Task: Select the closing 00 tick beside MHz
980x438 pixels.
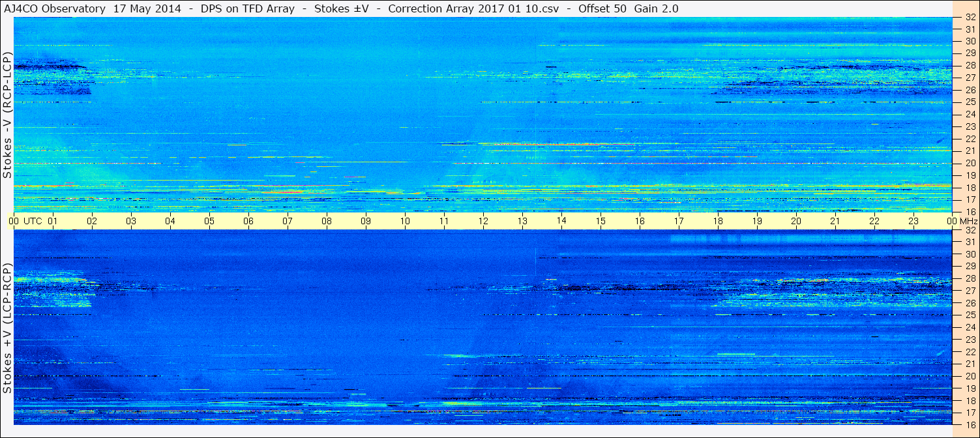Action: (x=951, y=222)
